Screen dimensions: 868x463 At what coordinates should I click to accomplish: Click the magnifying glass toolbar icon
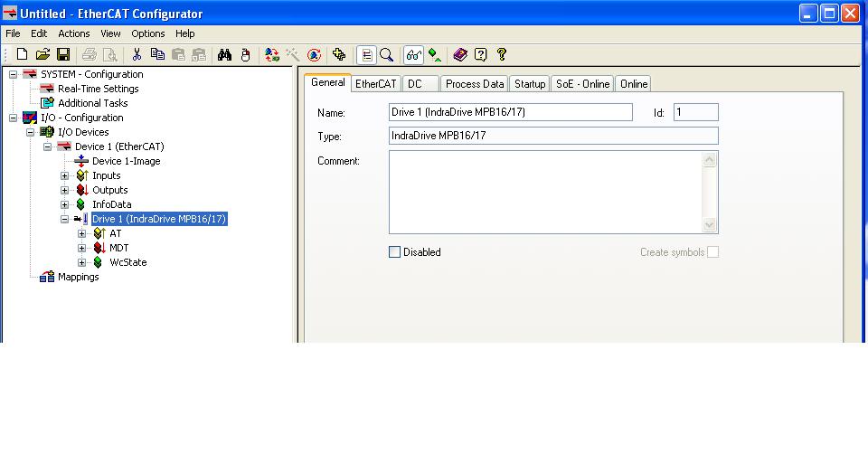tap(386, 55)
